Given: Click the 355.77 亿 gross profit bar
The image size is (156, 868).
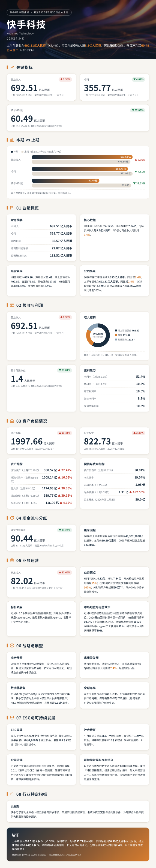Looking at the screenshot, I should tap(80, 169).
